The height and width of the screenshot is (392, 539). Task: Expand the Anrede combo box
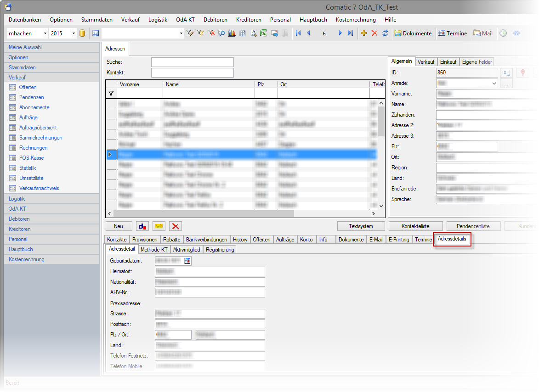coord(494,84)
